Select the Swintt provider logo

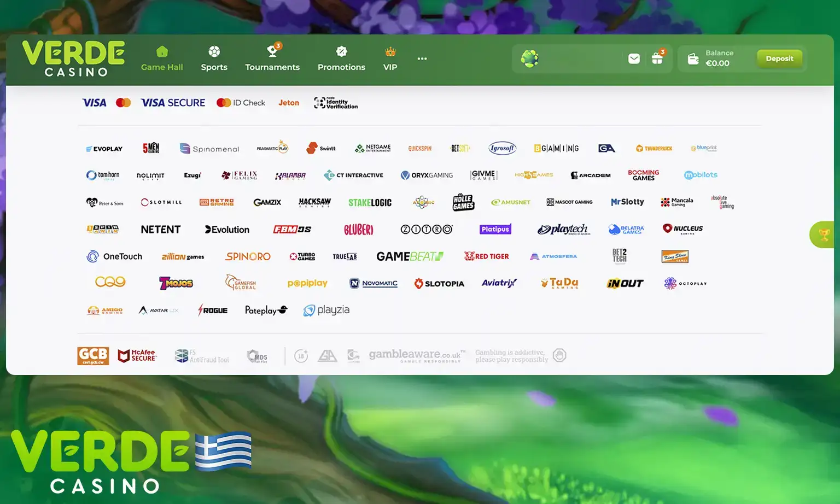tap(321, 148)
